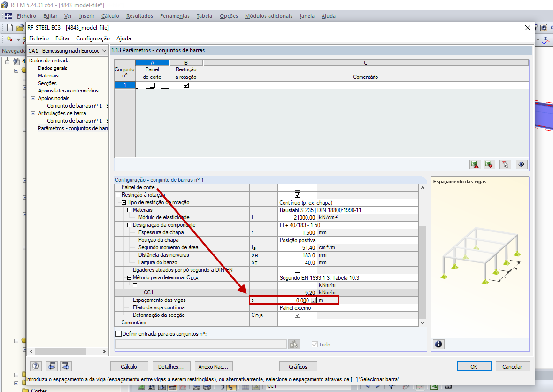Select Secções in the navigation tree
The width and height of the screenshot is (553, 392).
tap(47, 83)
